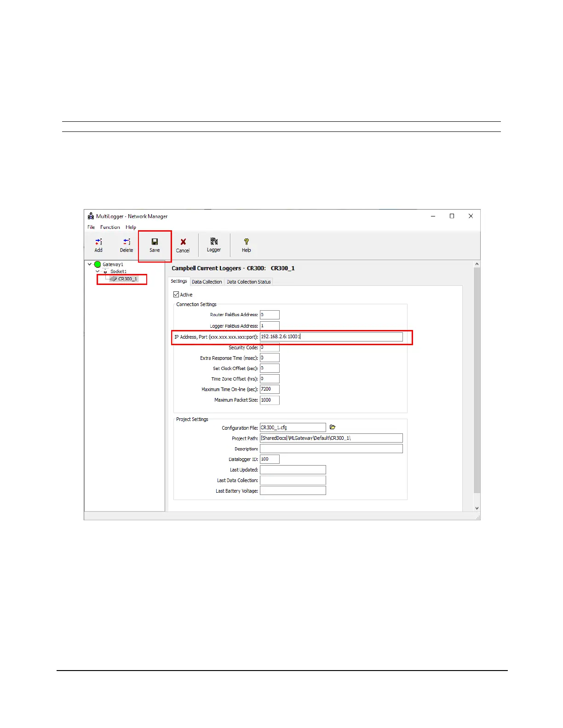Click the Delete toolbar icon
Viewport: 563px width, 728px height.
[x=126, y=245]
